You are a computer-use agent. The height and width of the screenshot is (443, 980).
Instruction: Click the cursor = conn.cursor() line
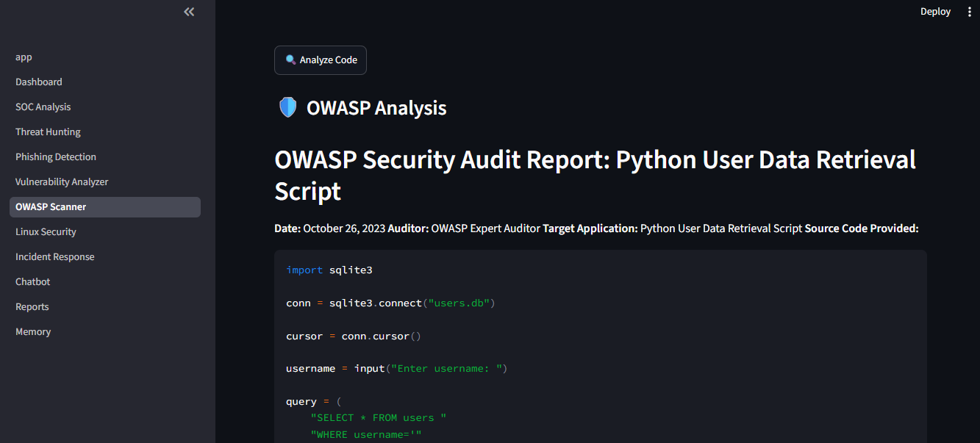pos(354,336)
